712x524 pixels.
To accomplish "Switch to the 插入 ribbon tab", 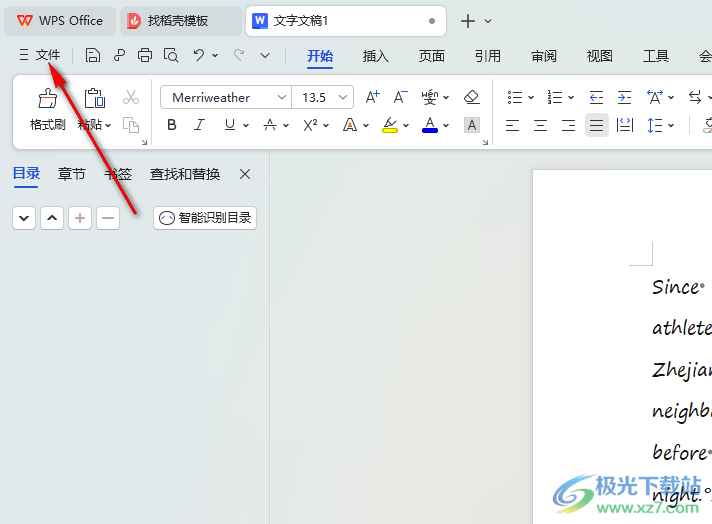I will pos(376,56).
